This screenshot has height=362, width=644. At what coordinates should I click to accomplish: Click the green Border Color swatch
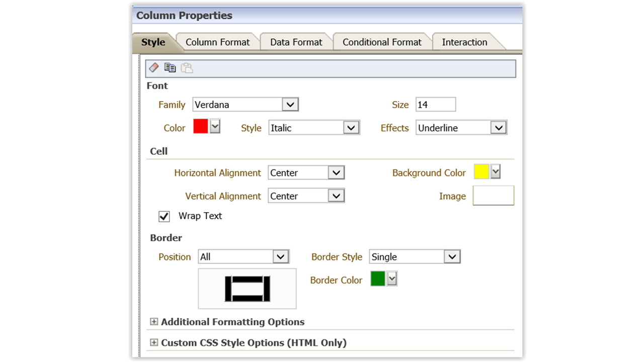click(x=378, y=279)
